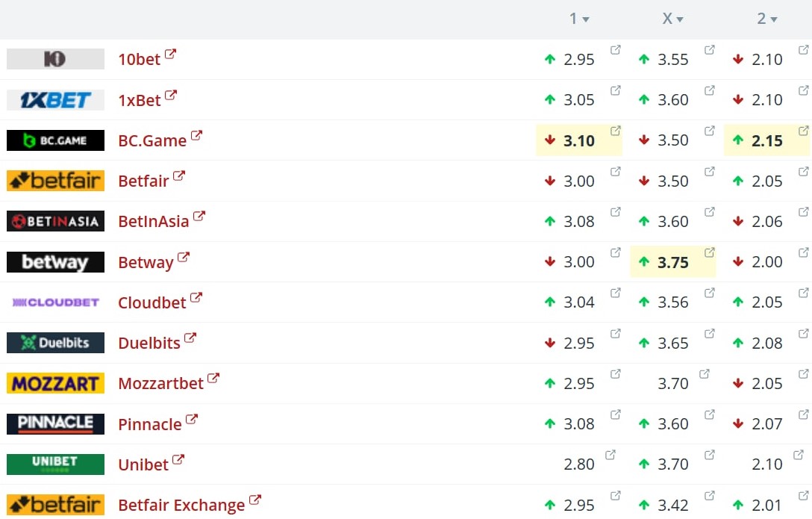Click the Mozzart logo image
This screenshot has height=519, width=812.
[55, 383]
